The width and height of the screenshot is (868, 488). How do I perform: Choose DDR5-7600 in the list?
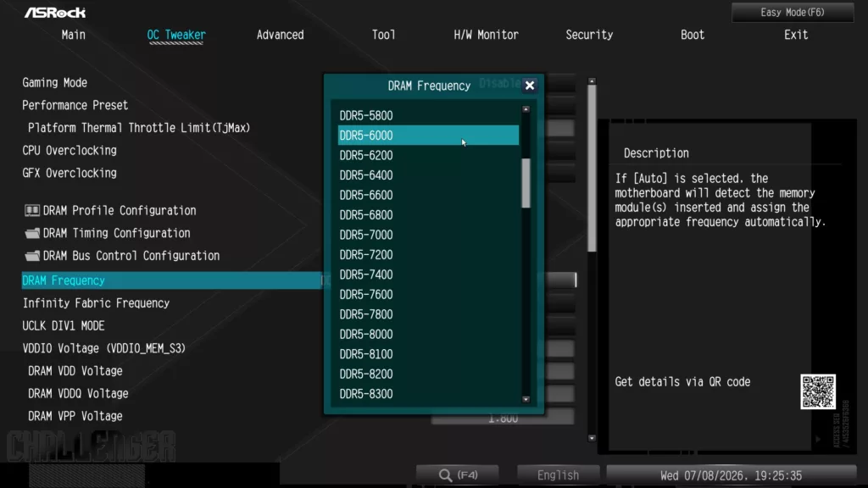click(x=428, y=294)
